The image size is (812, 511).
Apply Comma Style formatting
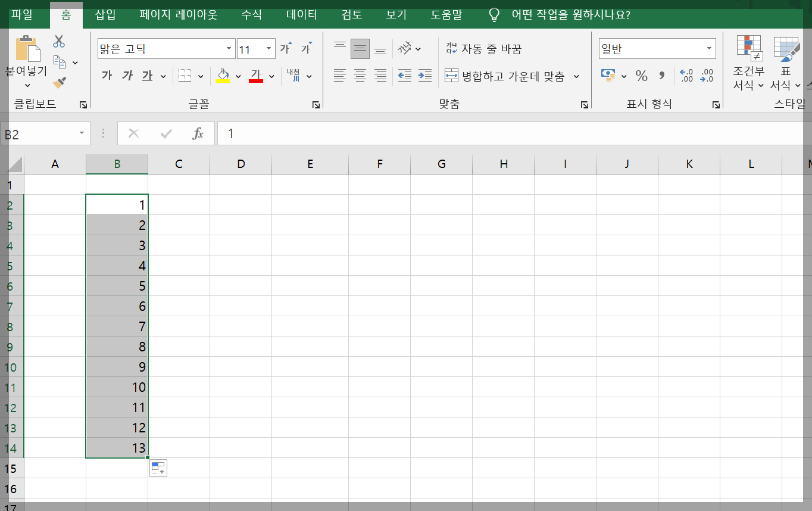coord(661,76)
